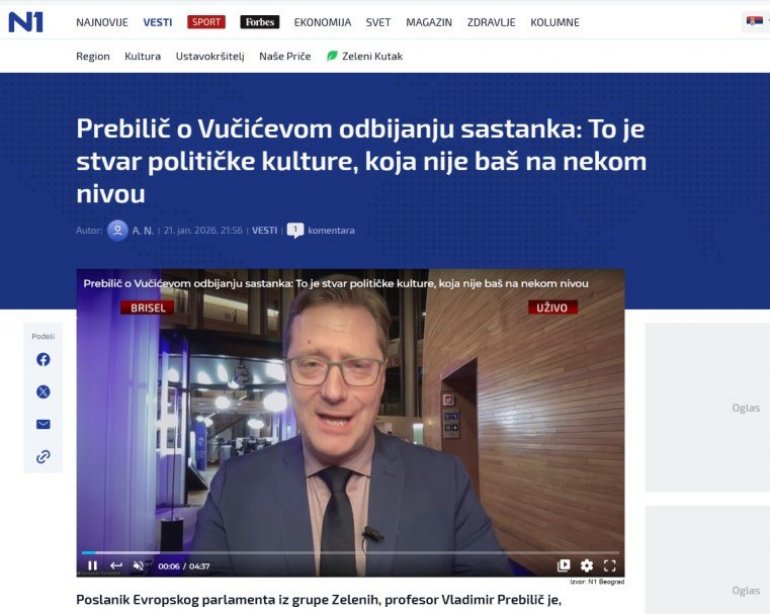This screenshot has height=614, width=770.
Task: Go to Zeleni Kutak link
Action: pos(365,56)
